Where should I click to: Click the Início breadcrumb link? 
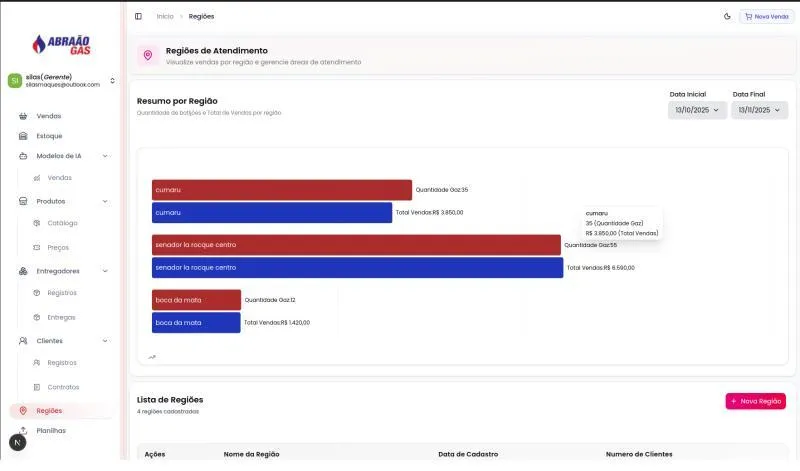tap(164, 16)
